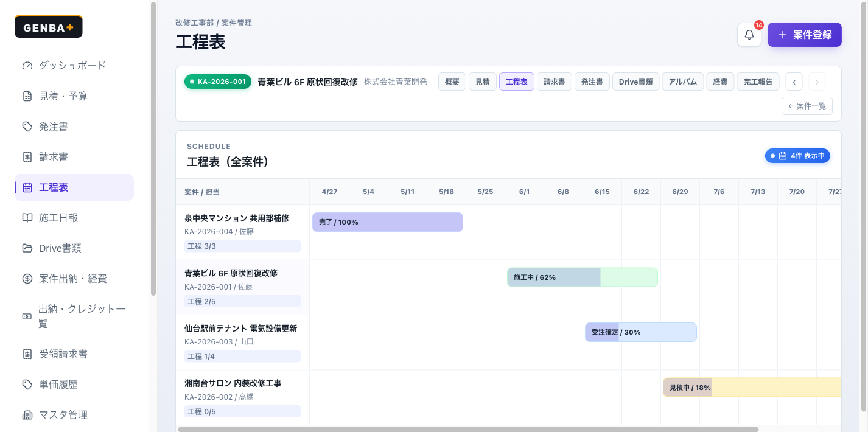The image size is (868, 432).
Task: Open 見積・予算 in sidebar
Action: [x=74, y=96]
